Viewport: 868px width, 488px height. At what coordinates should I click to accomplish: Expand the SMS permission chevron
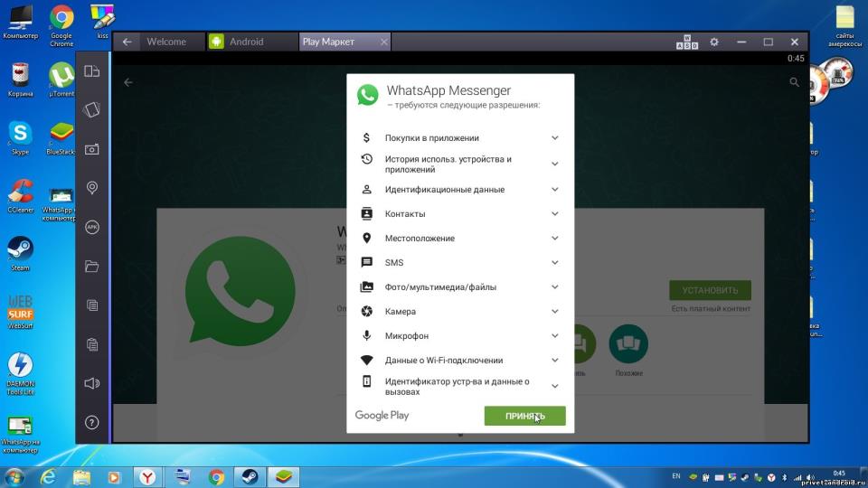[x=554, y=262]
